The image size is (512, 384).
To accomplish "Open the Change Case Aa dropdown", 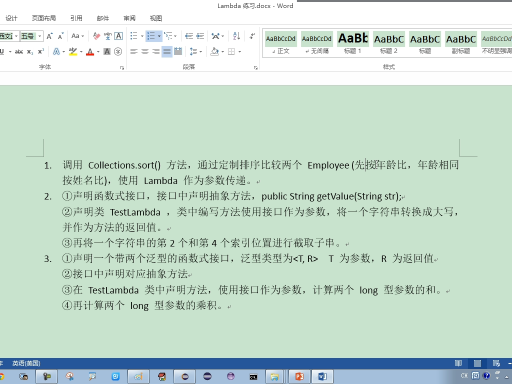I will 77,36.
